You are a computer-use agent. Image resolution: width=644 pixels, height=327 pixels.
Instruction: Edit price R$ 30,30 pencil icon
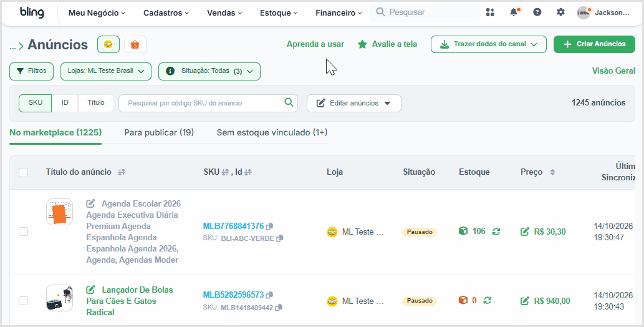525,232
